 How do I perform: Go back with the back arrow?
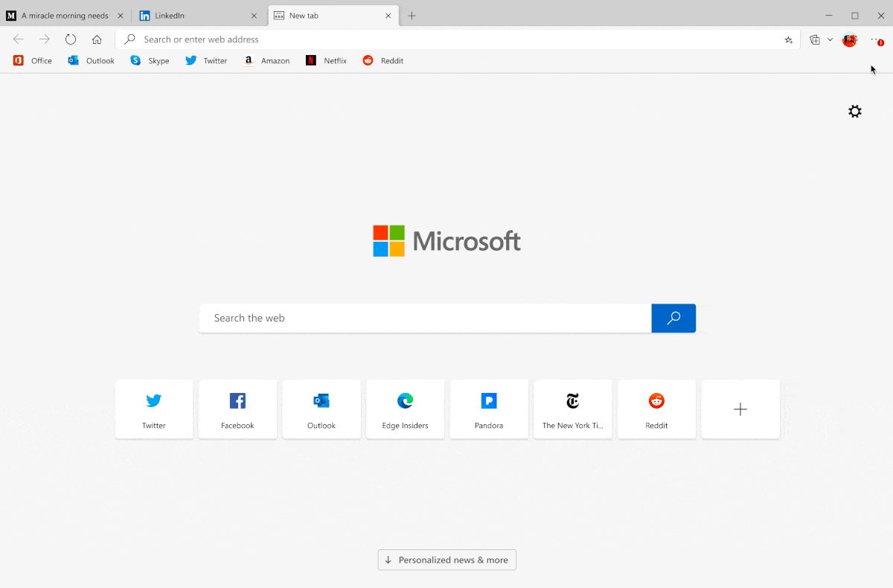19,39
